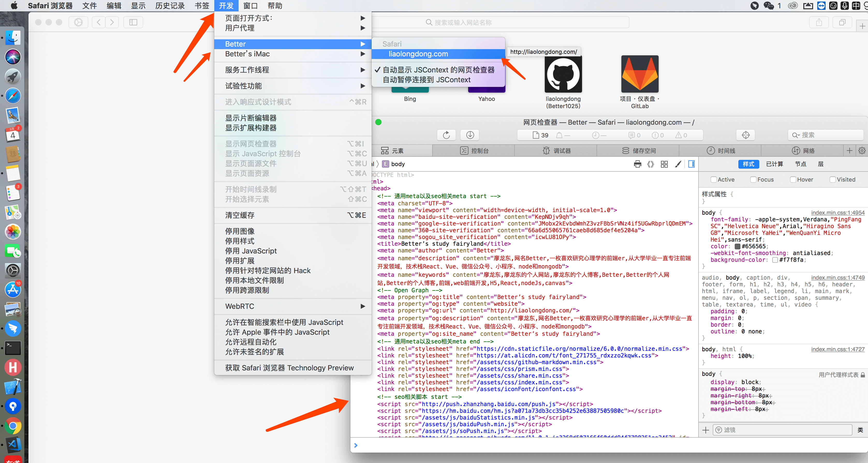Enable the Hover pseudo-class checkbox
The image size is (868, 463).
(x=793, y=180)
